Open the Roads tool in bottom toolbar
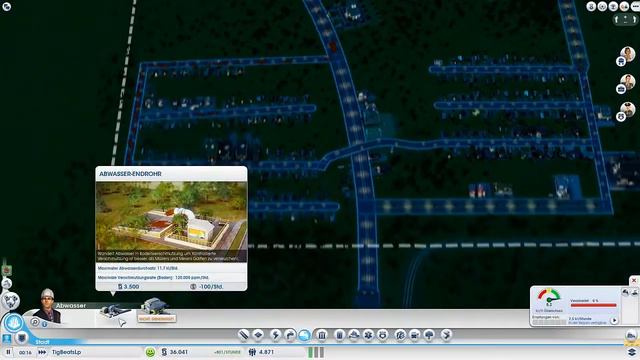The width and height of the screenshot is (640, 360). (244, 335)
